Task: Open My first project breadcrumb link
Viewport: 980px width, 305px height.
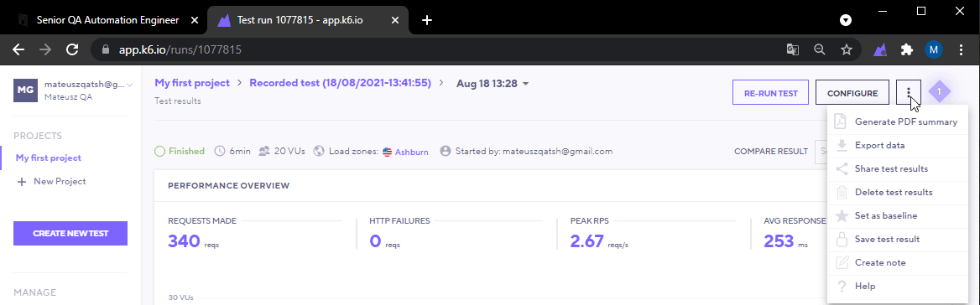Action: coord(192,82)
